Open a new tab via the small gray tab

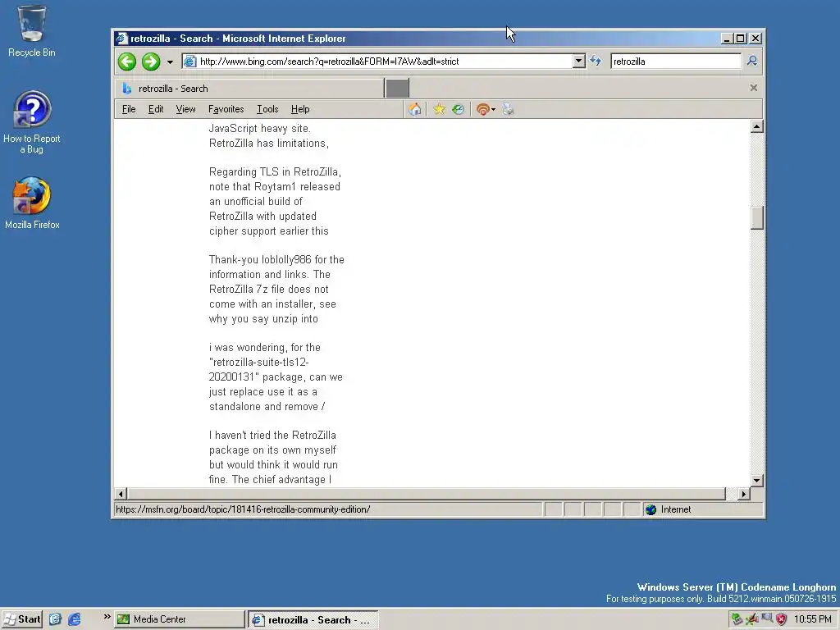[x=397, y=88]
